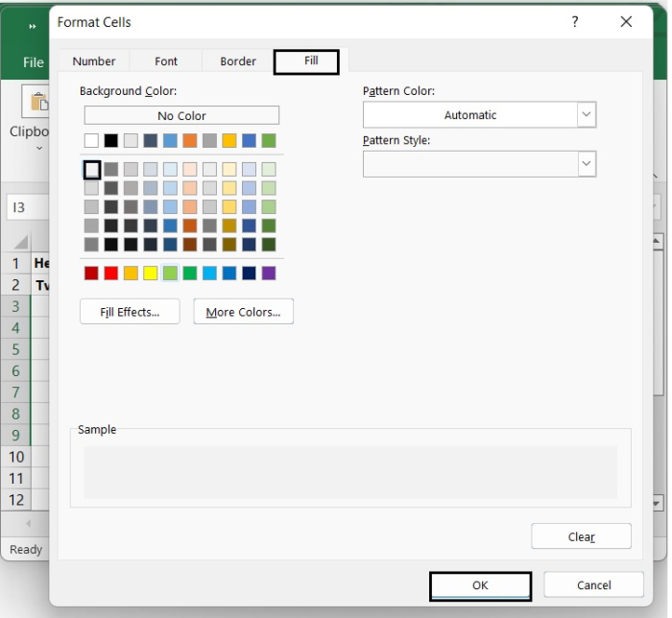Pick the dark navy standard color
Viewport: 672px width, 618px height.
pyautogui.click(x=249, y=273)
